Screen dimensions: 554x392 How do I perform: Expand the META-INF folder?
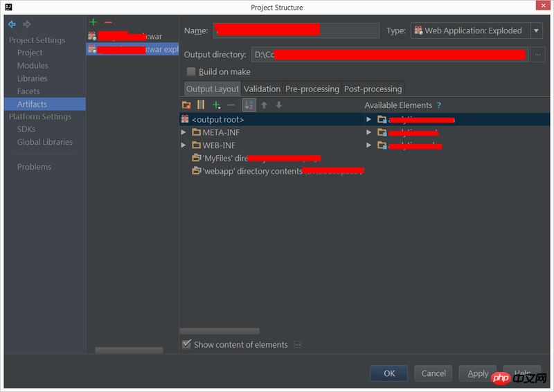tap(184, 132)
